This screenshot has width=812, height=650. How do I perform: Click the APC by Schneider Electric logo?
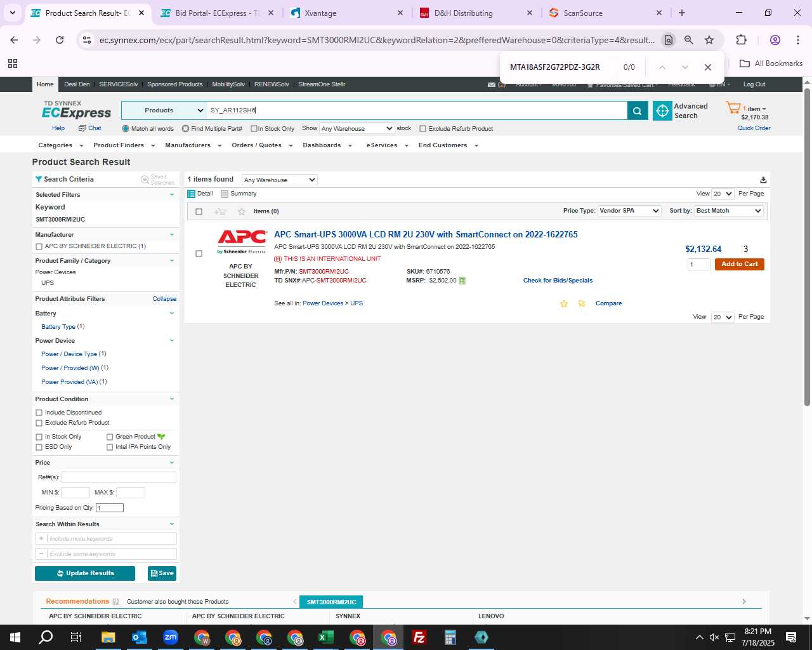242,241
